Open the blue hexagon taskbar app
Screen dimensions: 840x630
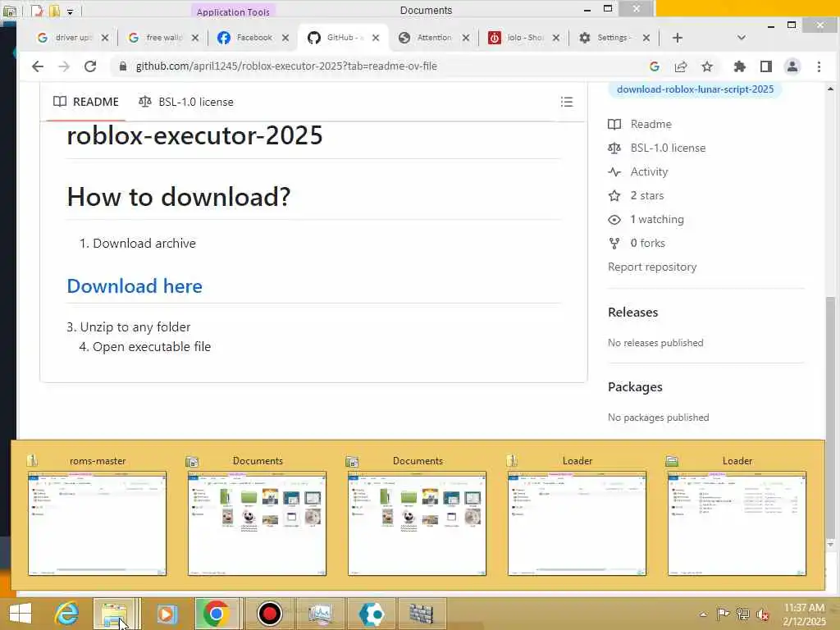(372, 614)
